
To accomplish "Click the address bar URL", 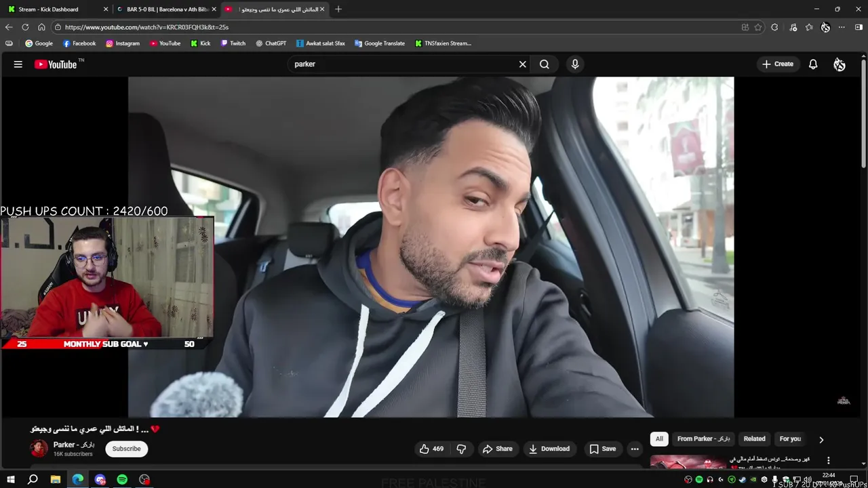I will pyautogui.click(x=146, y=27).
